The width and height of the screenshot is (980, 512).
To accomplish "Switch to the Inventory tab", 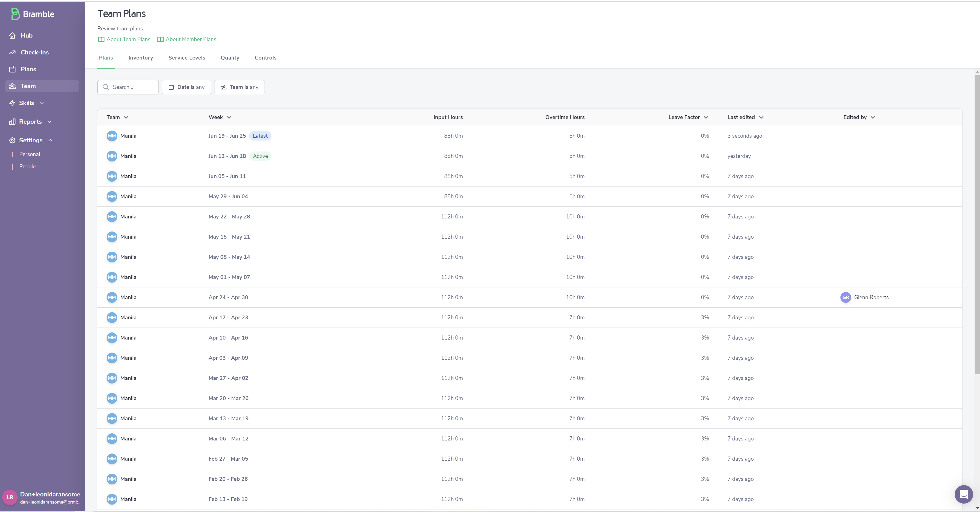I will click(x=141, y=58).
